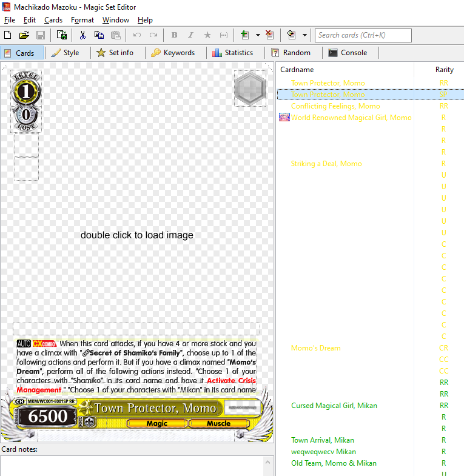The width and height of the screenshot is (464, 476).
Task: Select Striking a Deal, Momo card
Action: [x=371, y=164]
